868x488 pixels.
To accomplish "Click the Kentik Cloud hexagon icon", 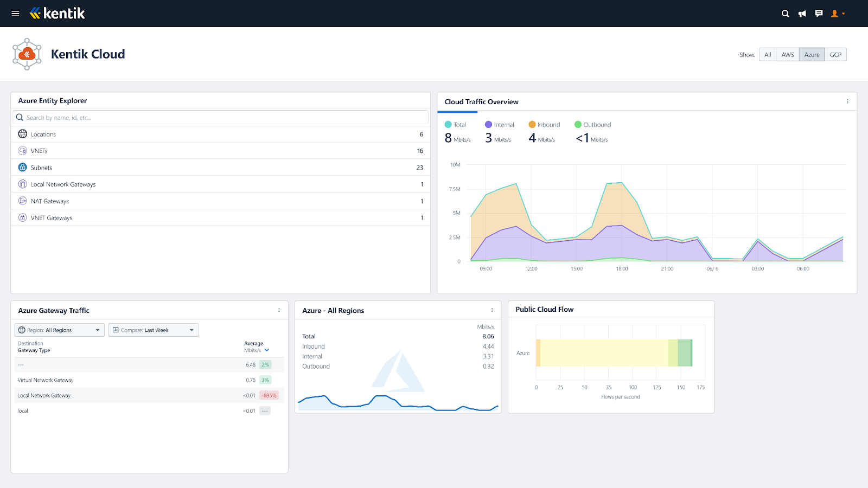I will [27, 54].
